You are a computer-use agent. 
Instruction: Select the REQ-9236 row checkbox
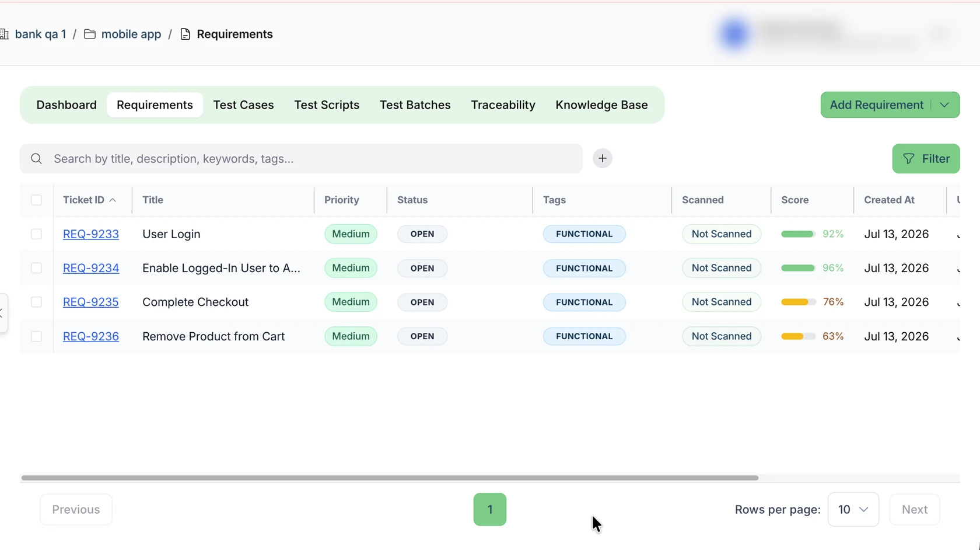[x=36, y=336]
